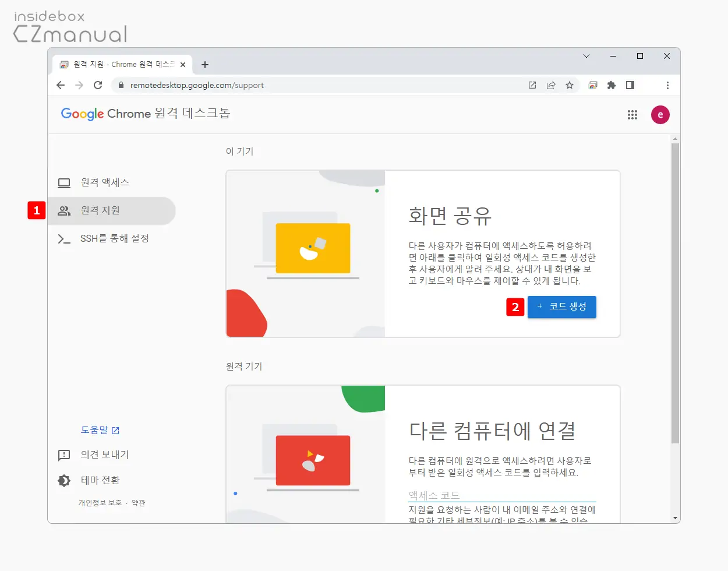Viewport: 728px width, 571px height.
Task: Bookmark this page with the star icon
Action: pyautogui.click(x=570, y=85)
